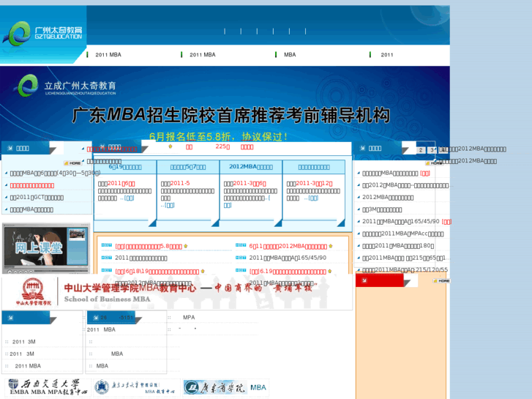Click the HOT icon beside the red '5.8' headline
532x399 pixels.
(107, 245)
